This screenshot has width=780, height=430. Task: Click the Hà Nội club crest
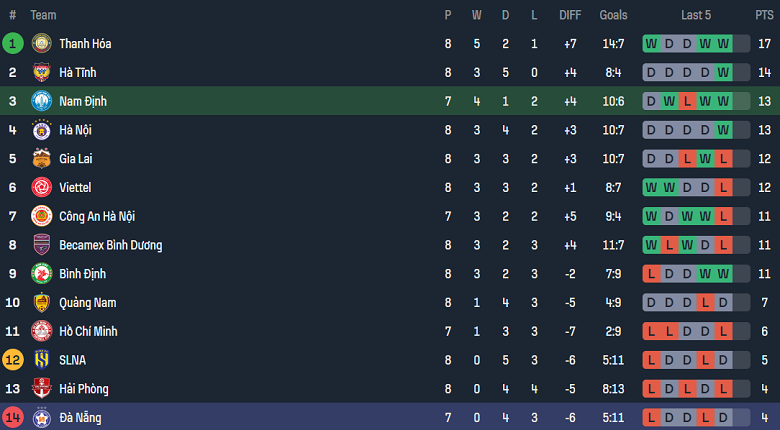(41, 130)
